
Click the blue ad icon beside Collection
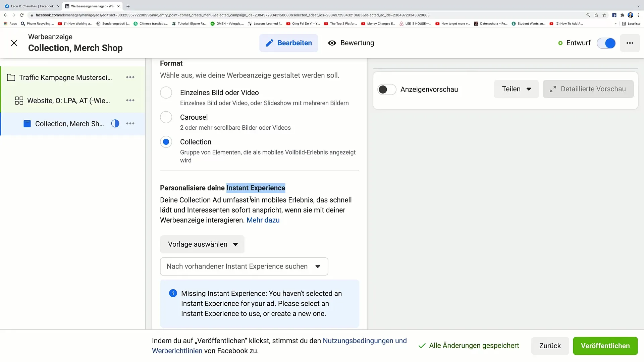point(27,124)
